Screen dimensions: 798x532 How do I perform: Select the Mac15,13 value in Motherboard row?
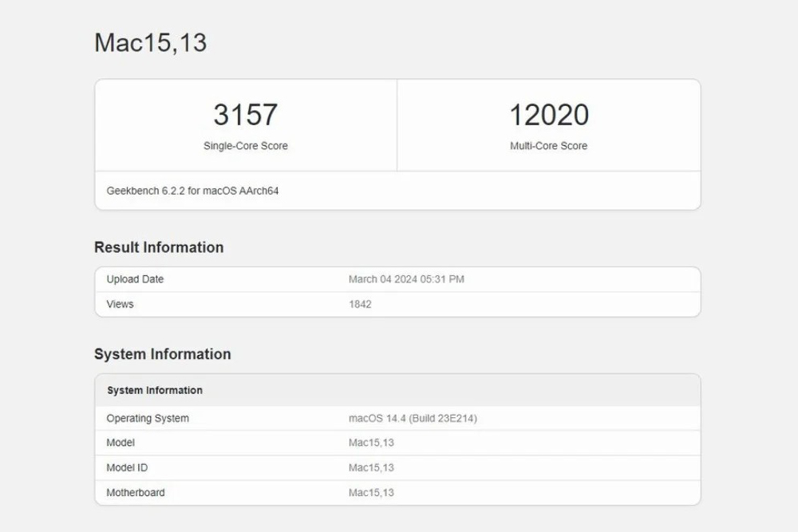tap(371, 492)
